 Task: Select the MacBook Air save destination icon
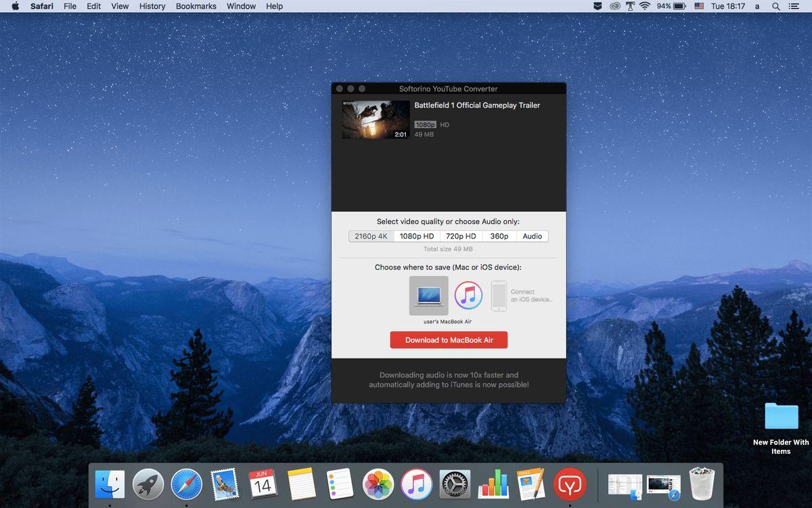(x=428, y=296)
